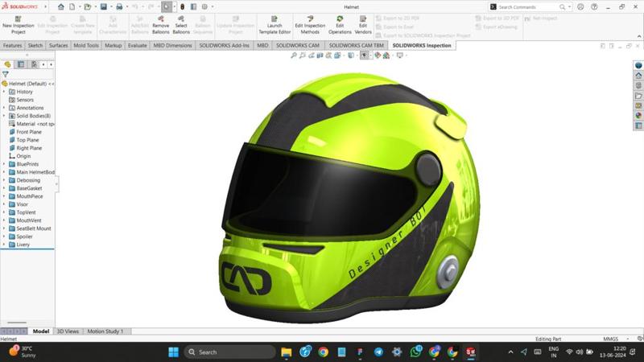The image size is (644, 362).
Task: Activate the Select cursor tool
Action: (167, 6)
